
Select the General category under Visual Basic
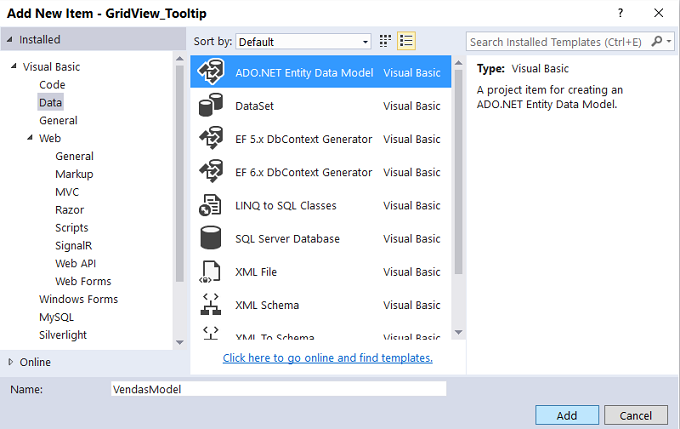58,120
